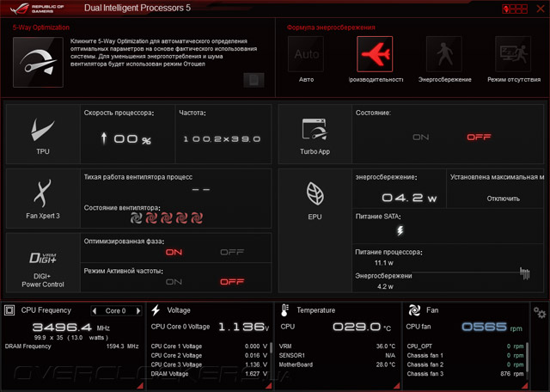Image resolution: width=550 pixels, height=392 pixels.
Task: Open the 5-Way Optimization notes button
Action: (x=254, y=80)
